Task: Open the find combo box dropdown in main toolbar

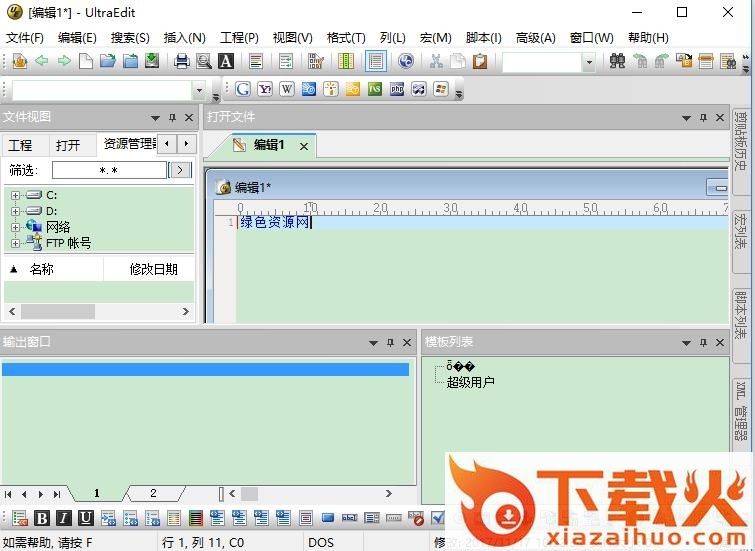Action: click(588, 62)
